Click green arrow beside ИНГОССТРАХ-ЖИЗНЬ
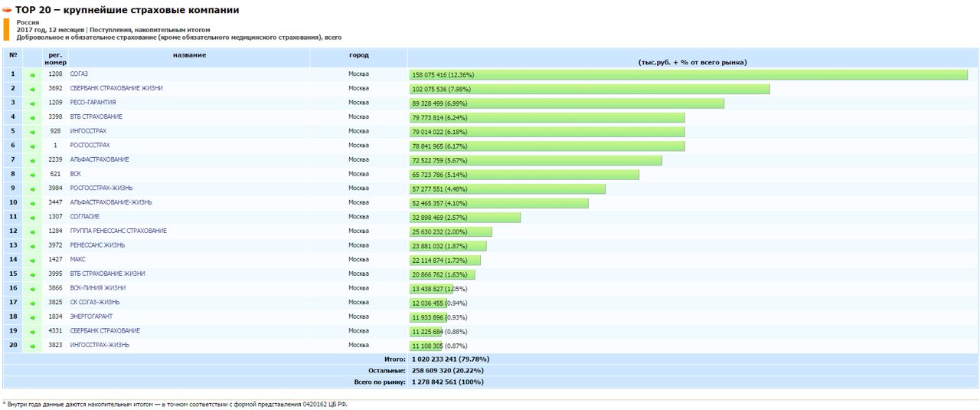 click(x=33, y=346)
